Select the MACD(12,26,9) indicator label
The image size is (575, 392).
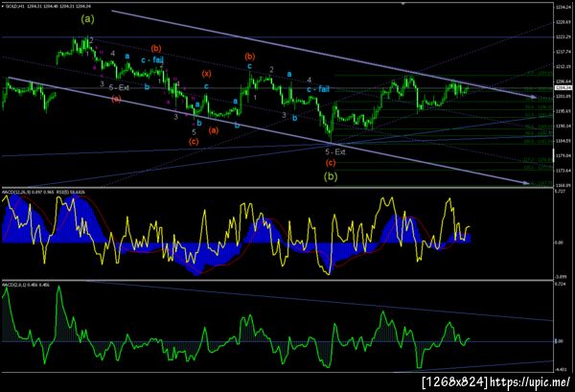(29, 192)
